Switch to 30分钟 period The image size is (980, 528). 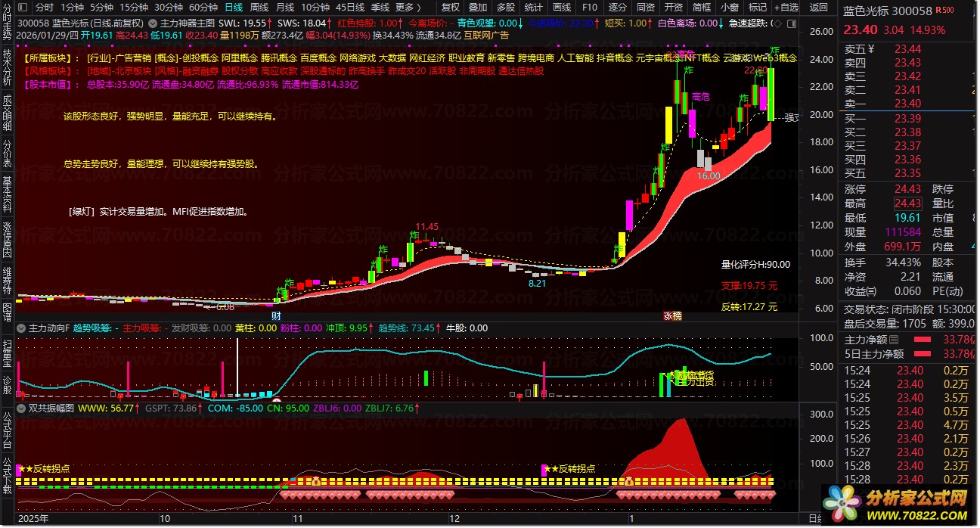click(x=168, y=7)
